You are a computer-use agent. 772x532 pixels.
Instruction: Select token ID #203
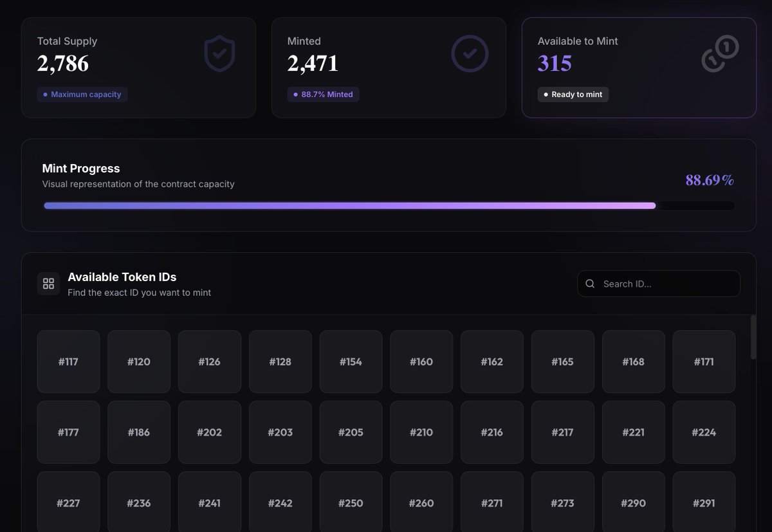(x=280, y=432)
